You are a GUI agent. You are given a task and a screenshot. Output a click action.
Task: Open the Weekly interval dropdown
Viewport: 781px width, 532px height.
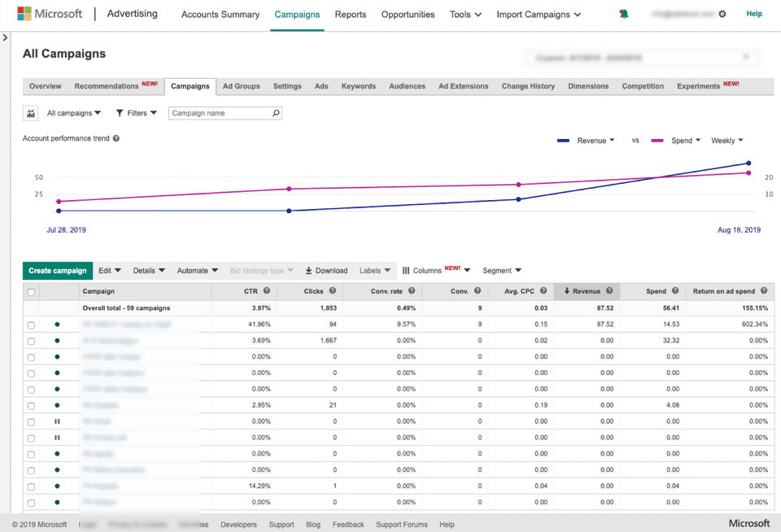pyautogui.click(x=726, y=141)
